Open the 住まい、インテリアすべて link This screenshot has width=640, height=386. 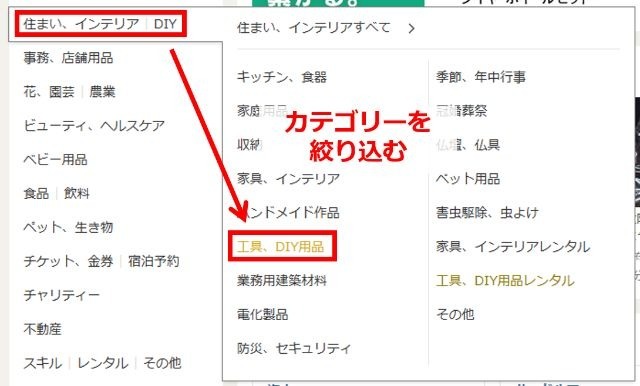pyautogui.click(x=314, y=28)
